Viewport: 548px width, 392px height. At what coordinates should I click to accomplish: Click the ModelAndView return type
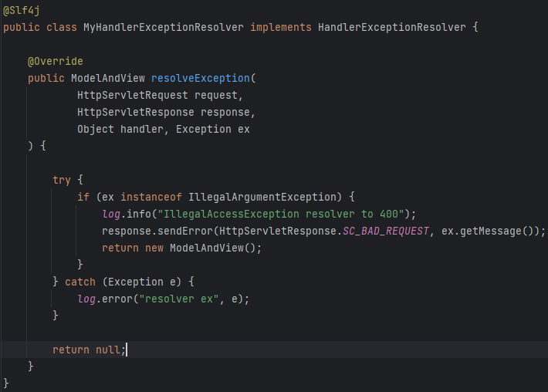[x=107, y=78]
